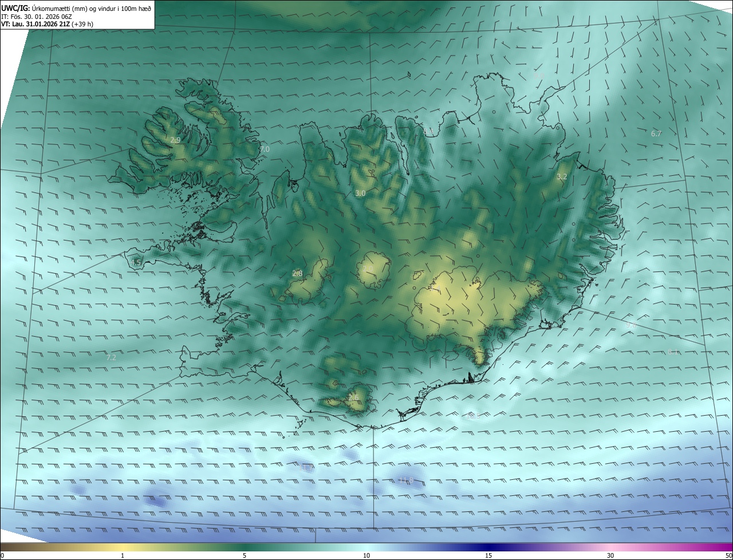Click the 2.9 value over the Westfjords
This screenshot has height=560, width=733.
pyautogui.click(x=175, y=140)
